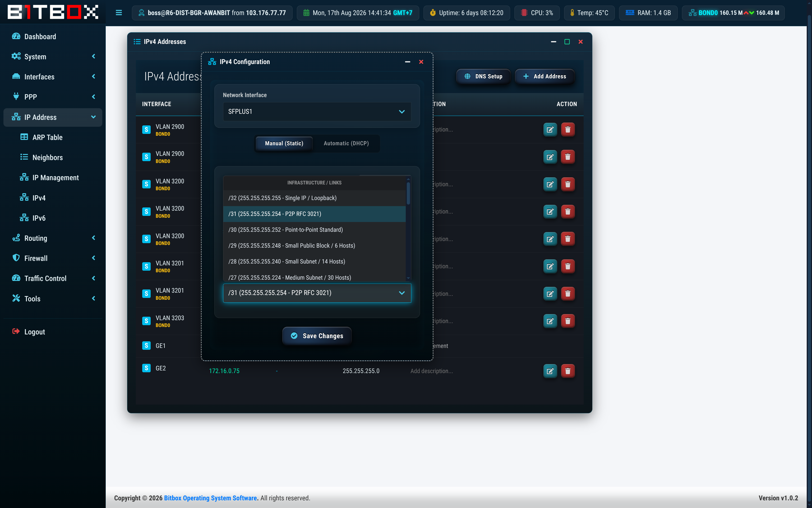
Task: Click the BITBOX logo
Action: [x=53, y=12]
